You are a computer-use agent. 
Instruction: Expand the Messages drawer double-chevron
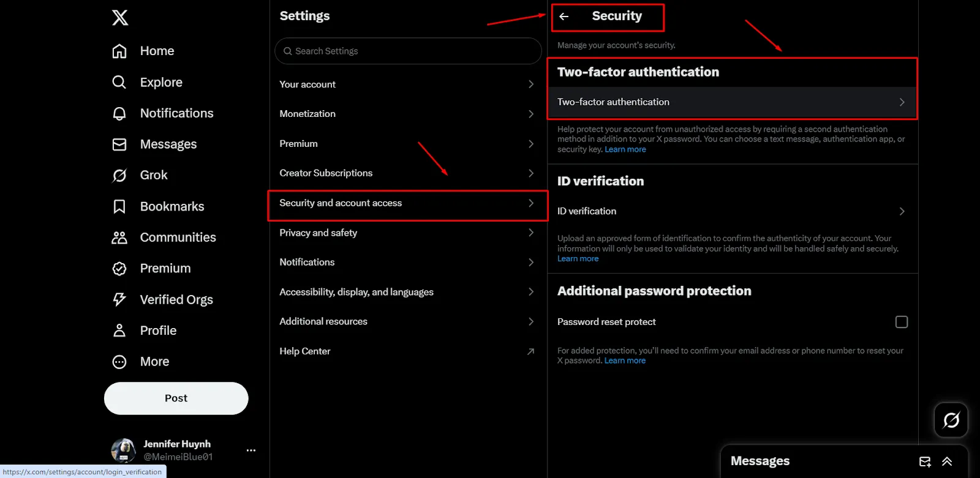click(x=947, y=461)
